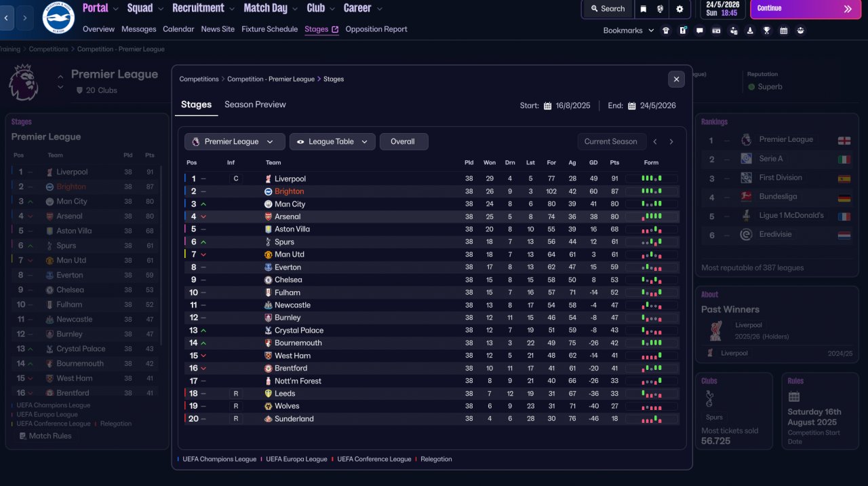Screen dimensions: 868x486
Task: Expand the Recruitment menu chevron
Action: (x=231, y=9)
